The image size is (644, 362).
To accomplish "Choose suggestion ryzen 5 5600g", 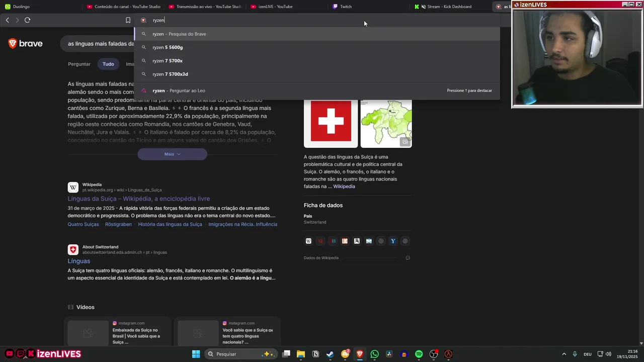I will [317, 47].
